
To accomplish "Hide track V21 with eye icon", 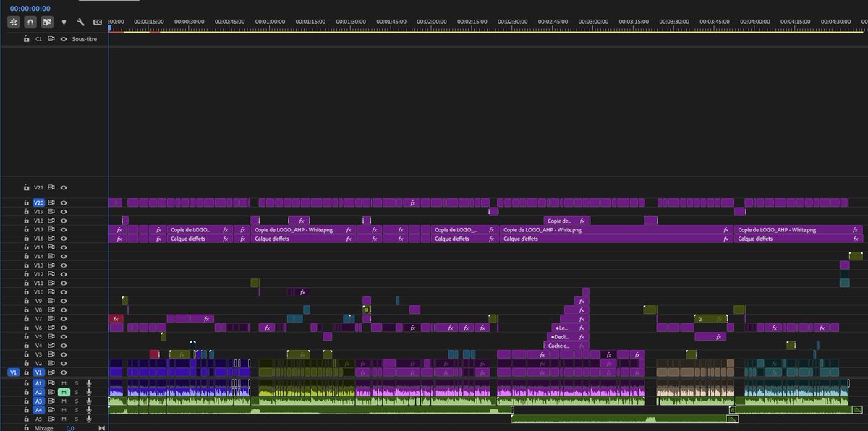I will pyautogui.click(x=64, y=187).
